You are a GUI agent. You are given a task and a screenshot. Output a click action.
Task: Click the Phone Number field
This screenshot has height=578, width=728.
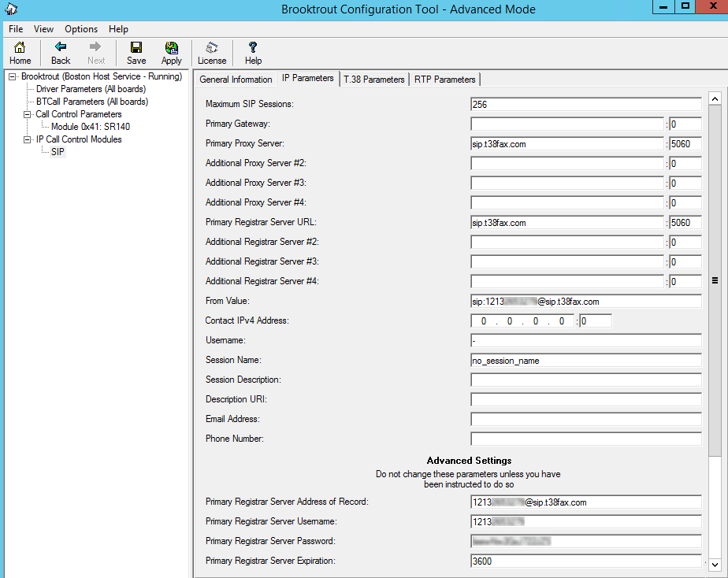pos(585,439)
